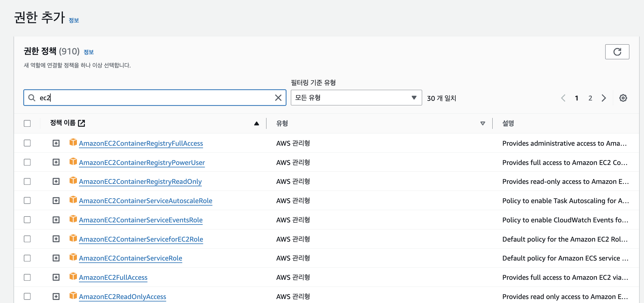Image resolution: width=644 pixels, height=303 pixels.
Task: Expand AmazonEC2ContainerRegistryPowerUser row details
Action: (56, 162)
